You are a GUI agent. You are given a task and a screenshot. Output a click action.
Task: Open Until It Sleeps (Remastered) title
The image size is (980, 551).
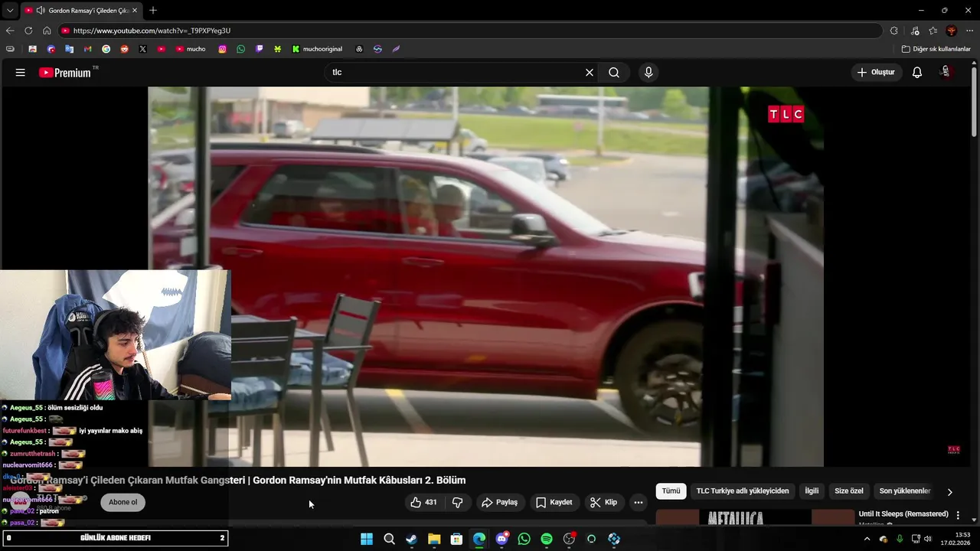[x=903, y=514]
